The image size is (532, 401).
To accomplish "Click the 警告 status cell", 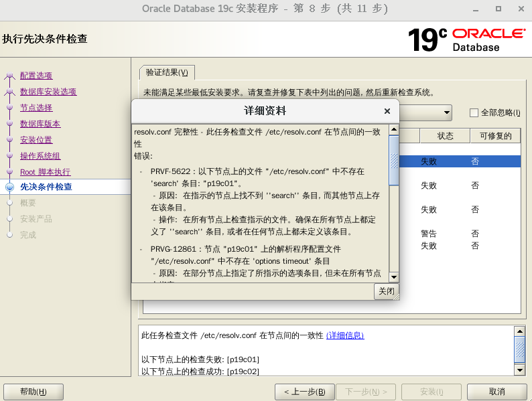I will coord(429,234).
